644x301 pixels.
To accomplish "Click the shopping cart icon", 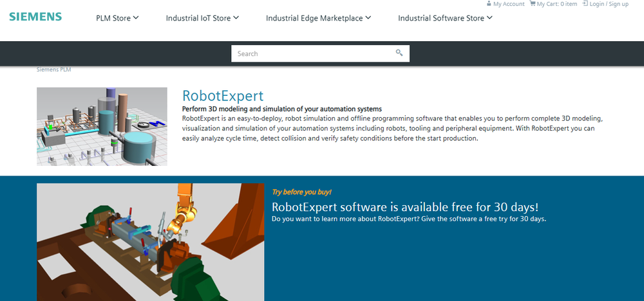I will click(533, 4).
